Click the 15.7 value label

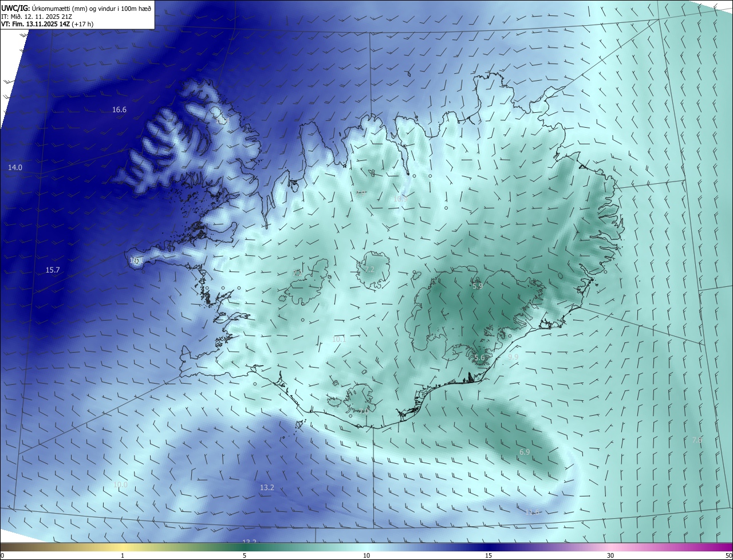53,269
